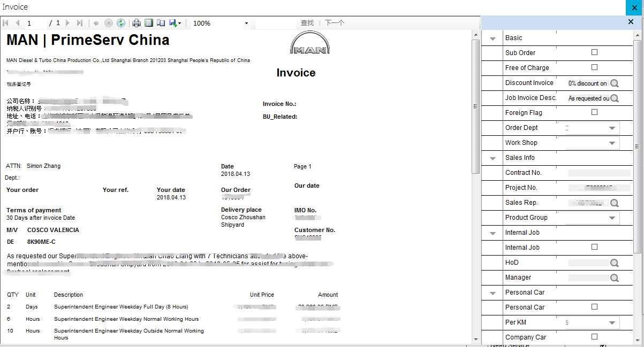
Task: Enable Personal Car checkbox
Action: pos(594,307)
